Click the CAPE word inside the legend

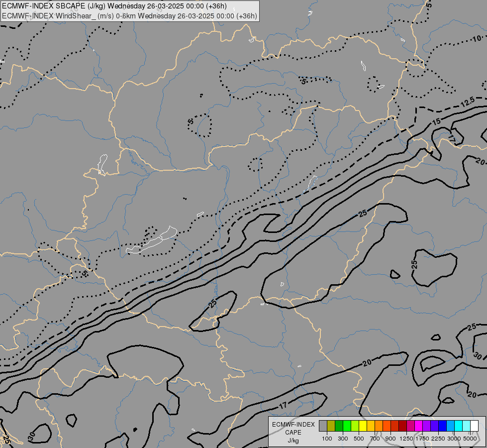[293, 433]
